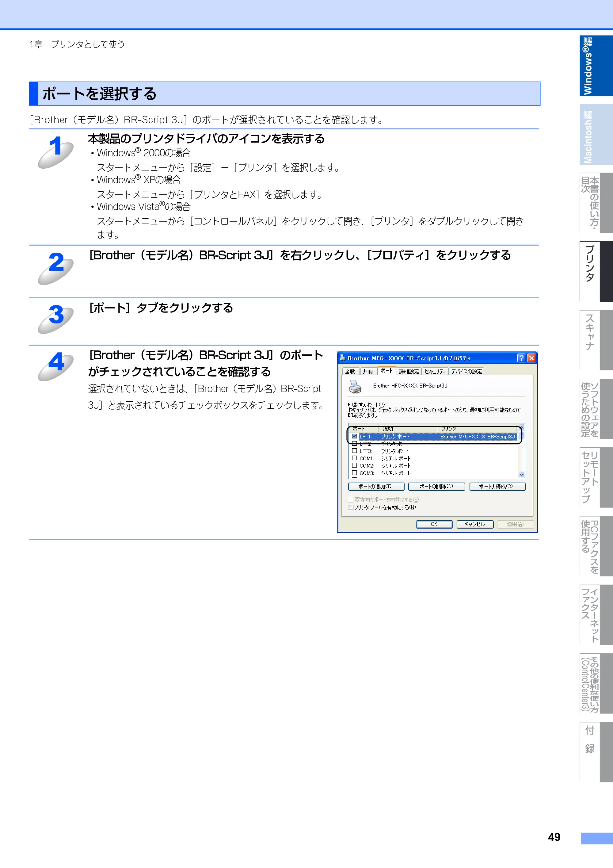The height and width of the screenshot is (868, 613).
Task: Go to 本書の使い方・目次 side tab
Action: pos(596,203)
